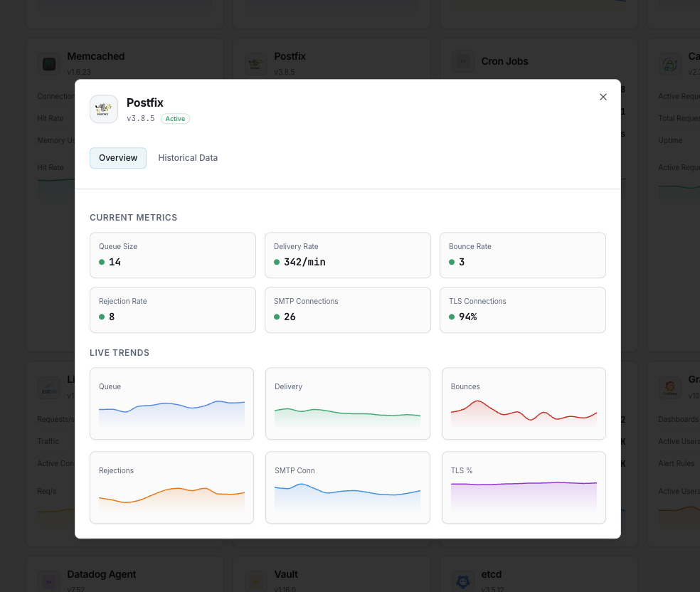Open the Vault service icon
This screenshot has width=700, height=592.
click(255, 581)
